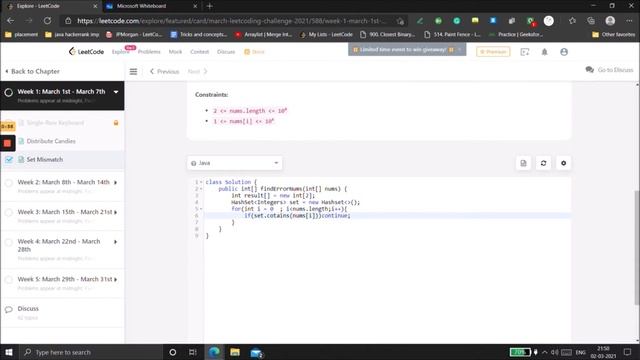Open browser profile avatar

(610, 20)
